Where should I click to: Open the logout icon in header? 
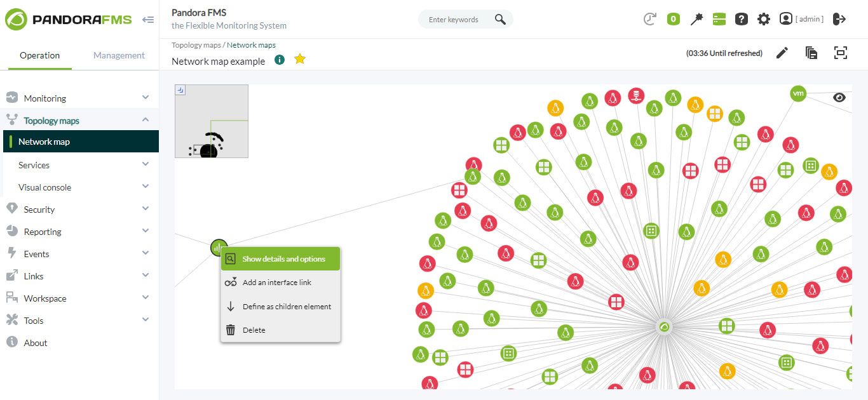(839, 19)
